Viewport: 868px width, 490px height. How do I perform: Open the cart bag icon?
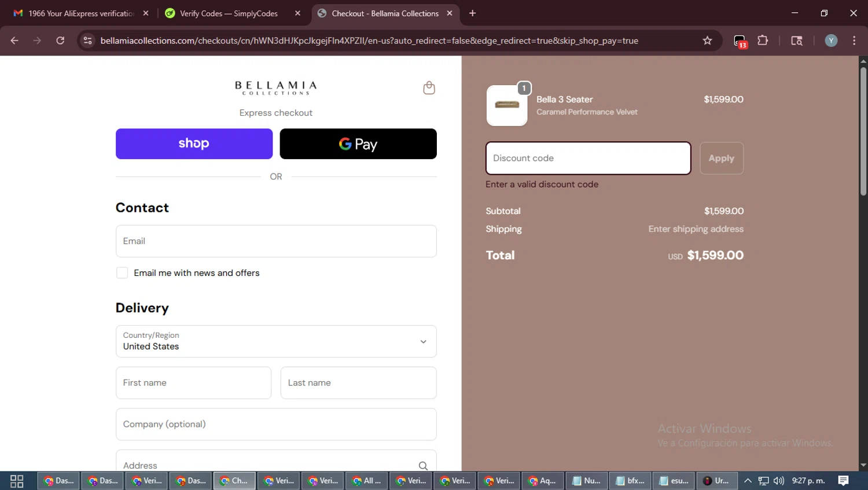tap(429, 88)
